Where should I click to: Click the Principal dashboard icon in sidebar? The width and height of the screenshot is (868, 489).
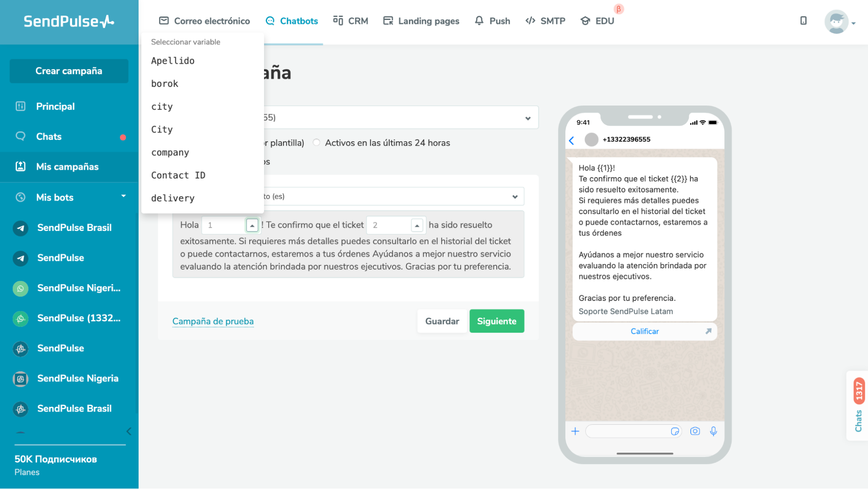[x=20, y=106]
